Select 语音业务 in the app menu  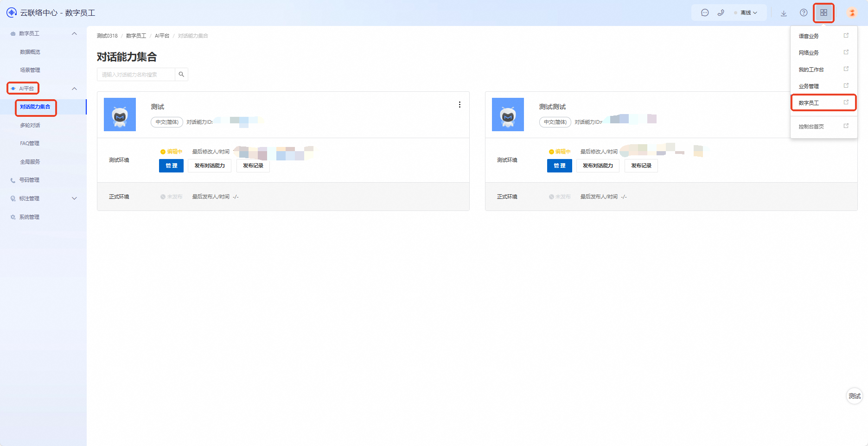pos(809,36)
